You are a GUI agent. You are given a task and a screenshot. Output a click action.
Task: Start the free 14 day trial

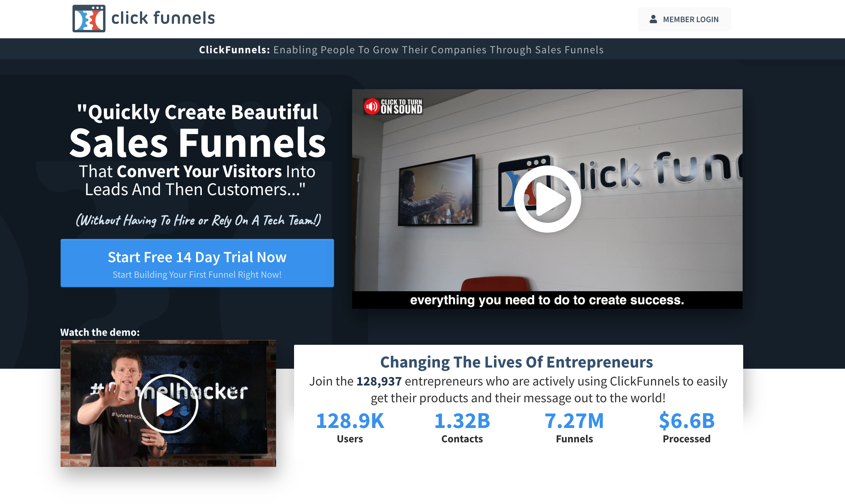(x=197, y=263)
